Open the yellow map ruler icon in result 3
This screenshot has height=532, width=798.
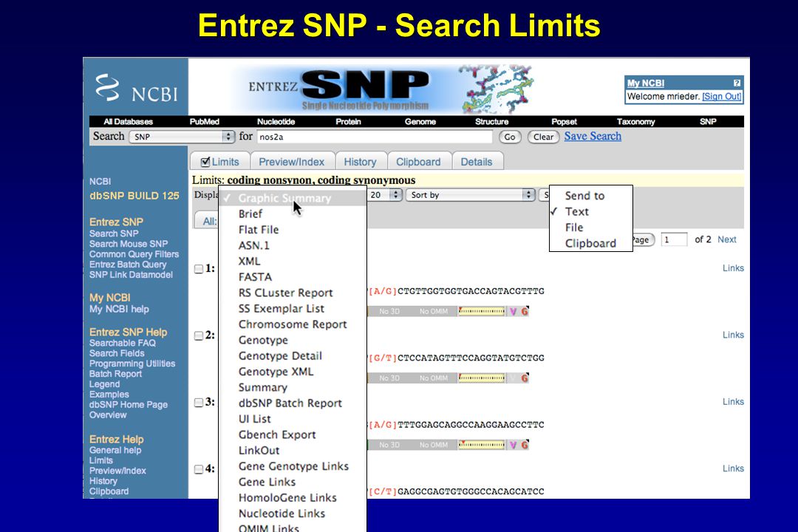tap(482, 444)
